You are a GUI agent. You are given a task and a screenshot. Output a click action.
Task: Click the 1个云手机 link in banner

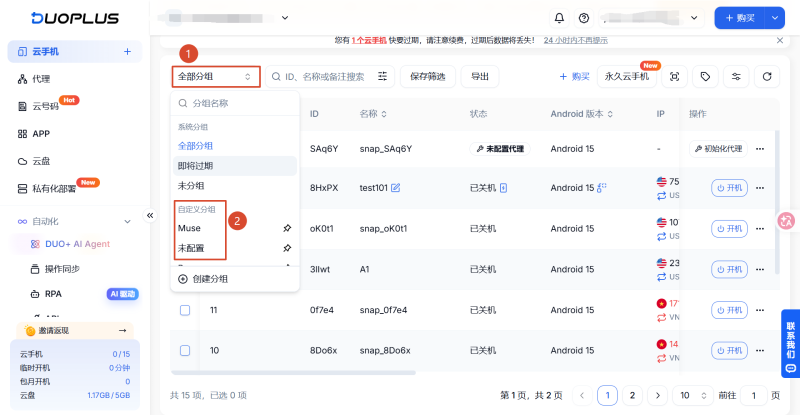(x=369, y=40)
